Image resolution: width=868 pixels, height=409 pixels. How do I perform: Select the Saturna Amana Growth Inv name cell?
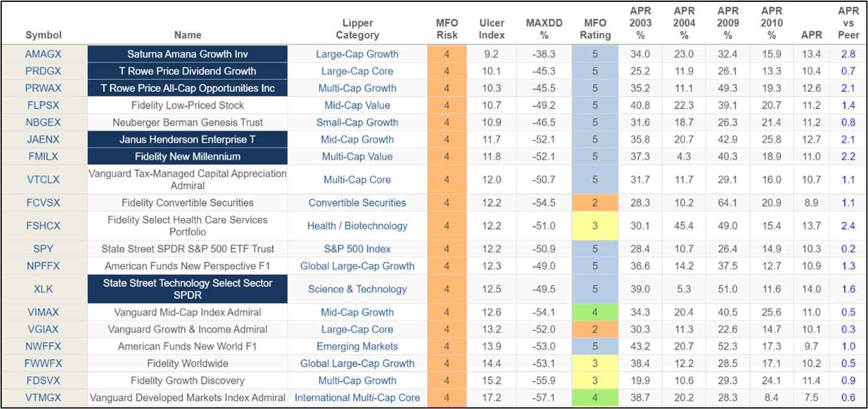(x=187, y=54)
